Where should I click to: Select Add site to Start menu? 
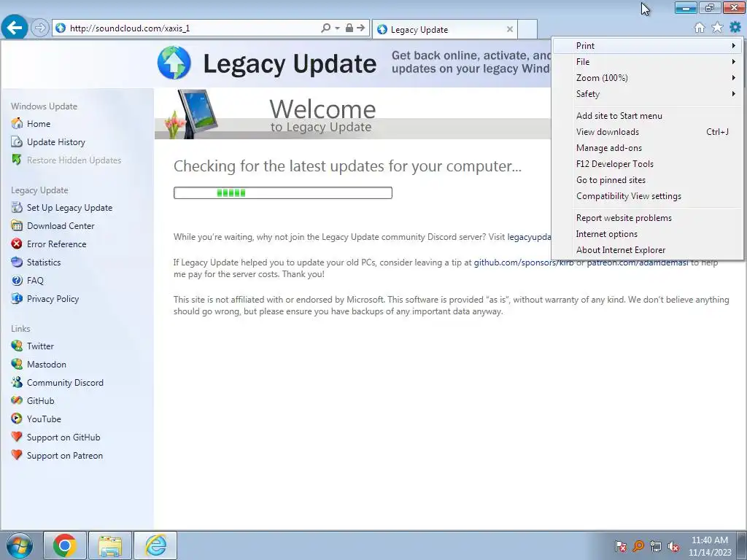click(x=647, y=116)
